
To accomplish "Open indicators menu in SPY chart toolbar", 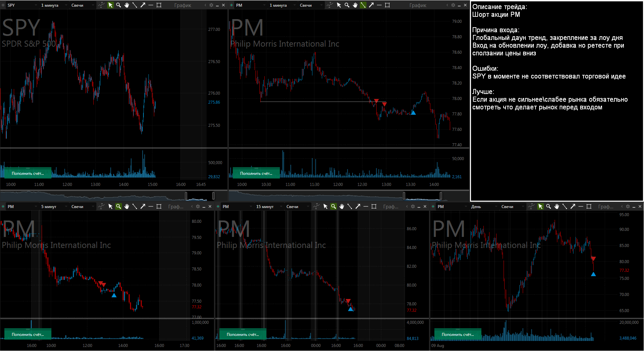I will [x=101, y=5].
